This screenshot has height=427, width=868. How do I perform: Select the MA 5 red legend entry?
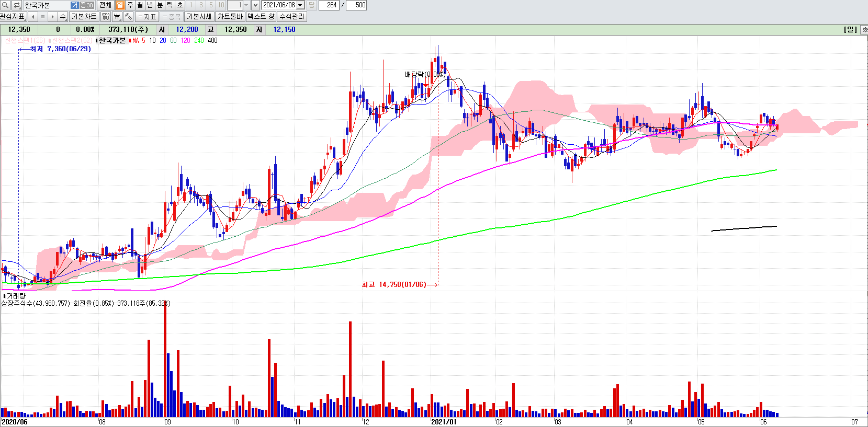coord(139,40)
